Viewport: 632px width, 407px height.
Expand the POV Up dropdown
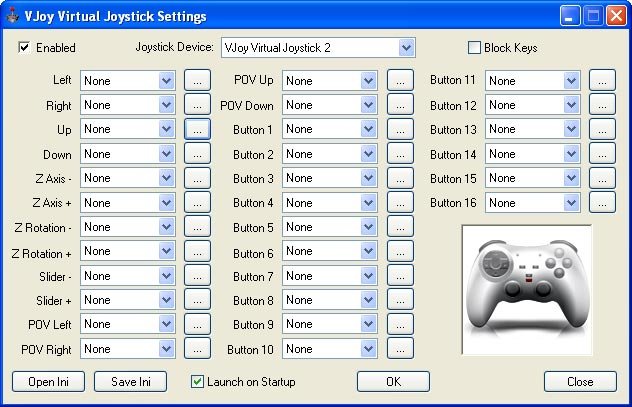point(330,81)
